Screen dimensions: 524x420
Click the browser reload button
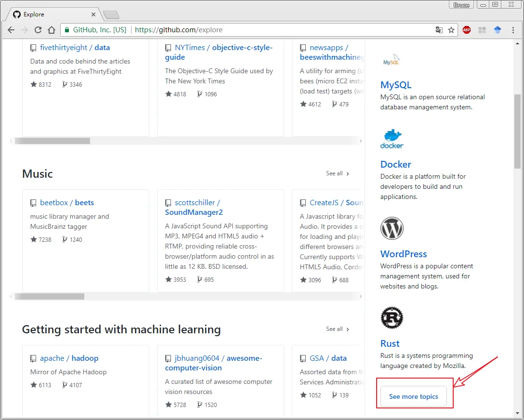[x=38, y=30]
